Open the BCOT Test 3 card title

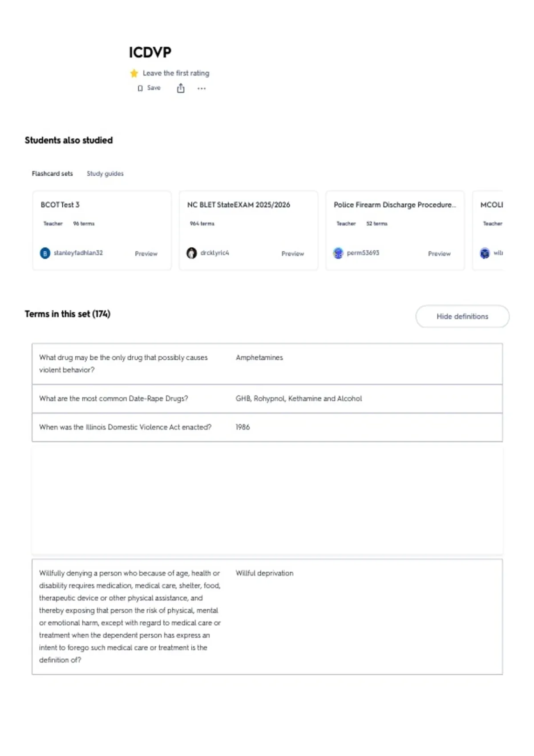coord(60,205)
